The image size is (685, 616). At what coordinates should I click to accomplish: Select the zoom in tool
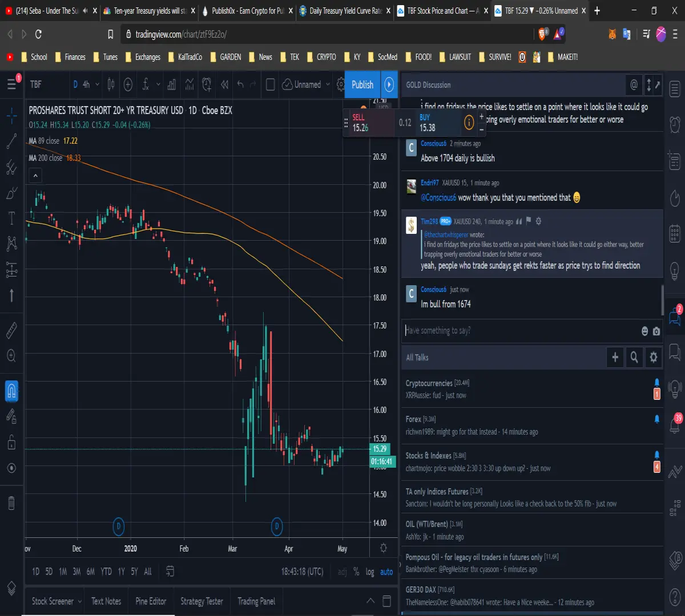(11, 356)
